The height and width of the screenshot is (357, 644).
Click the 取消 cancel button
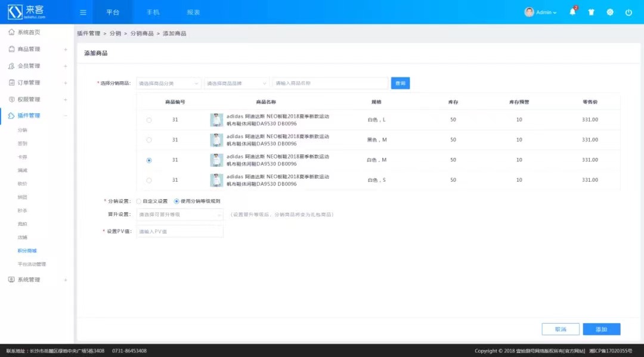coord(561,329)
